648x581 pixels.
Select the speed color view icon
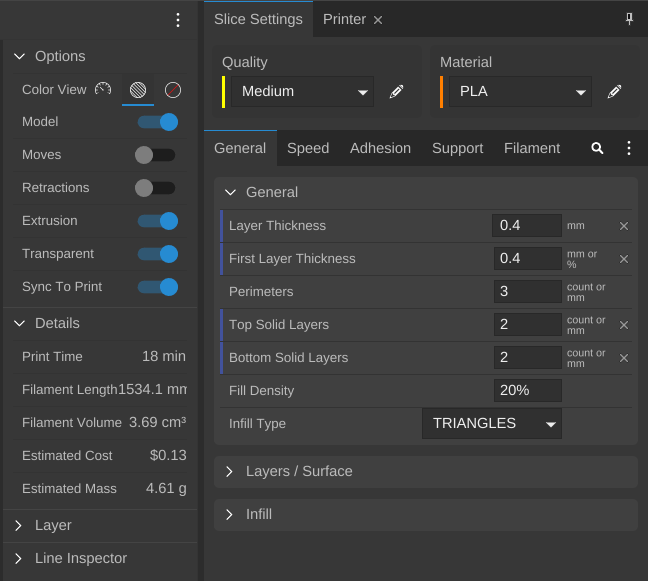103,89
